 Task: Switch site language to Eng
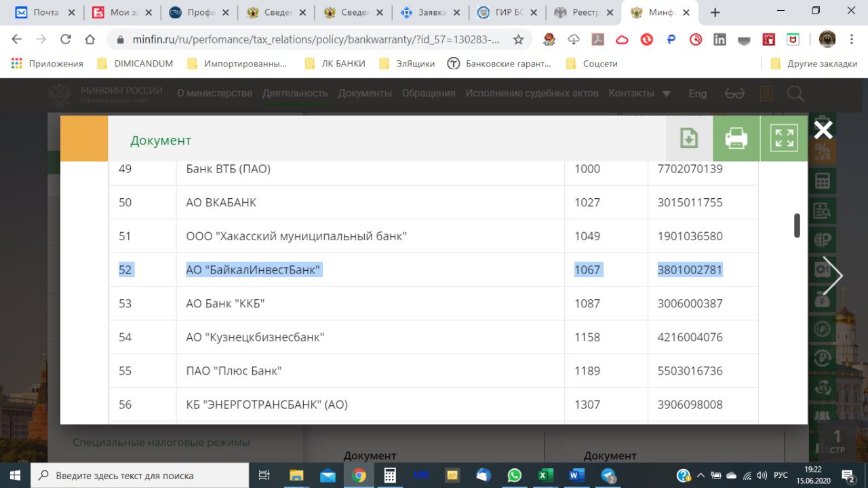[697, 94]
